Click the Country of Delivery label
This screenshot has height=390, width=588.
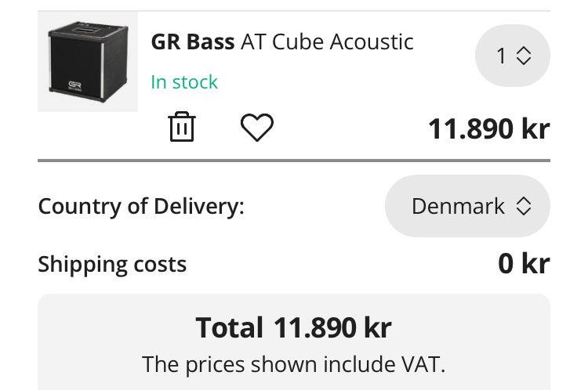[x=141, y=207]
